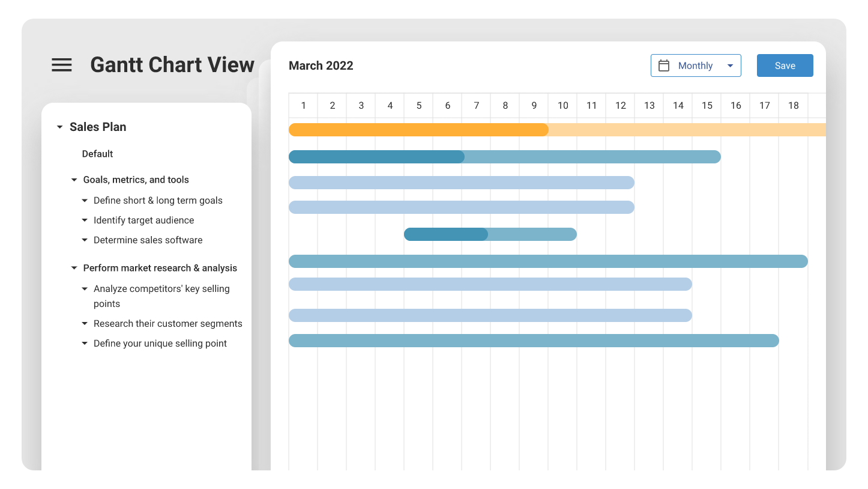
Task: Expand the Determine sales software task
Action: coord(84,240)
